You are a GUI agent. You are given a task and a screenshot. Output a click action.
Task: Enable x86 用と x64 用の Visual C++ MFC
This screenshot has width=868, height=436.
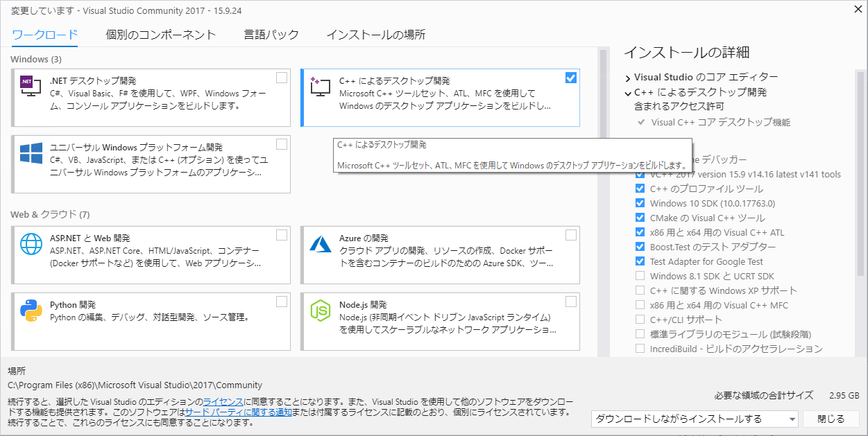point(640,305)
